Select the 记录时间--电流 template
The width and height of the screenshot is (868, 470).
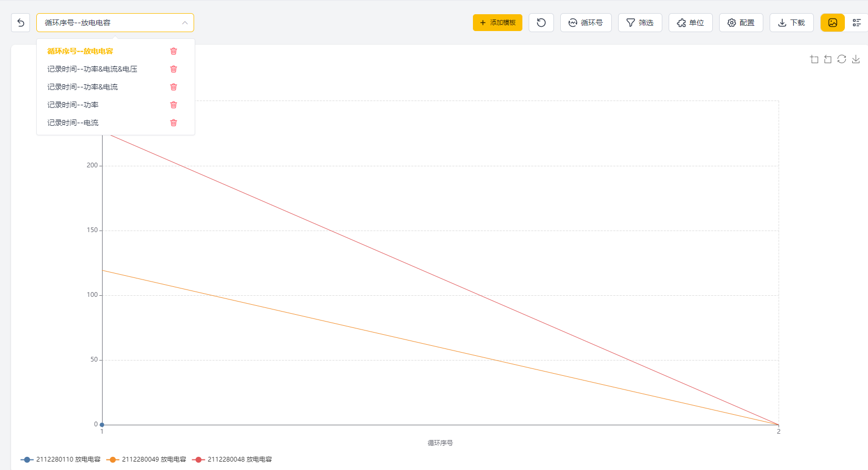click(x=73, y=123)
